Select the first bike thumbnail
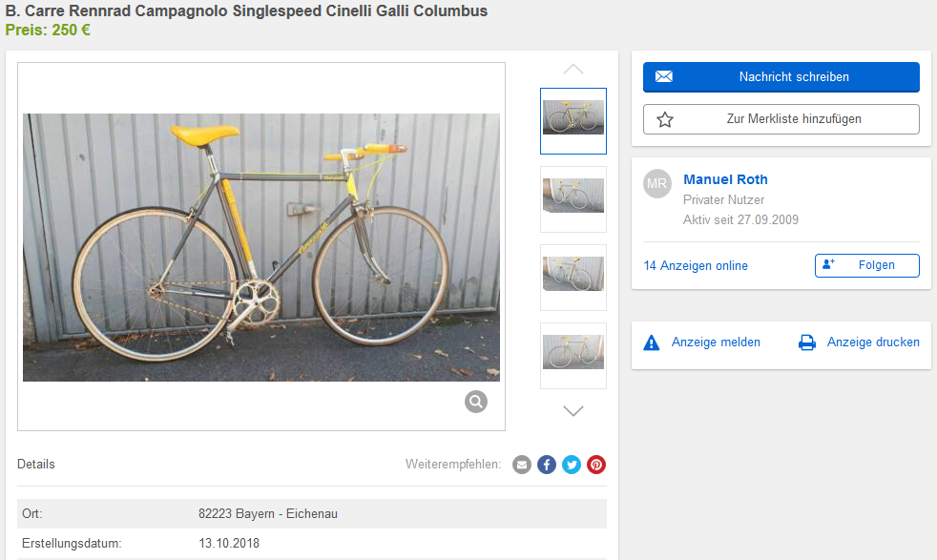This screenshot has width=937, height=560. point(573,120)
